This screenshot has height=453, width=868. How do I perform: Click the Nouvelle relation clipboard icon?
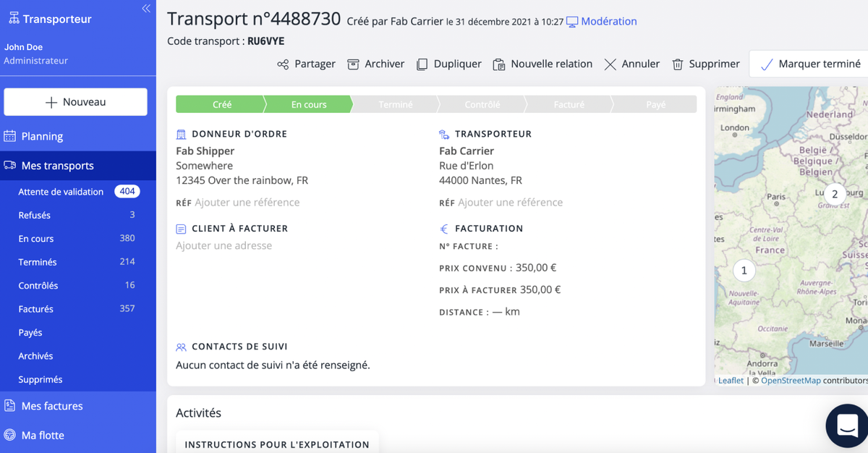tap(499, 64)
